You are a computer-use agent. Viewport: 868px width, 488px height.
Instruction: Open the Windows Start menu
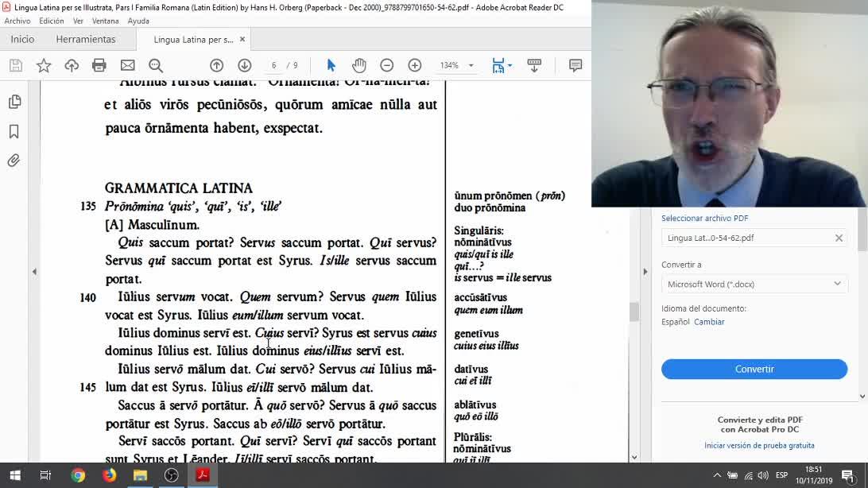15,475
